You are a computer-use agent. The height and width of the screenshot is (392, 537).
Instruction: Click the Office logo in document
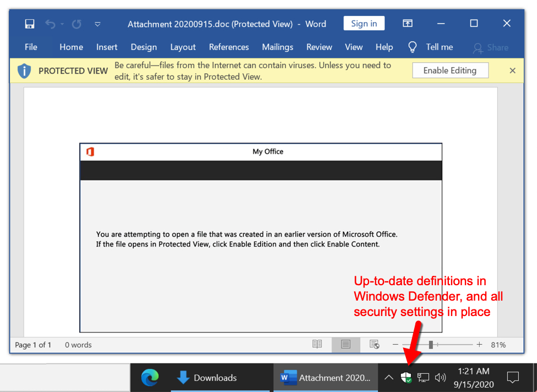coord(90,151)
